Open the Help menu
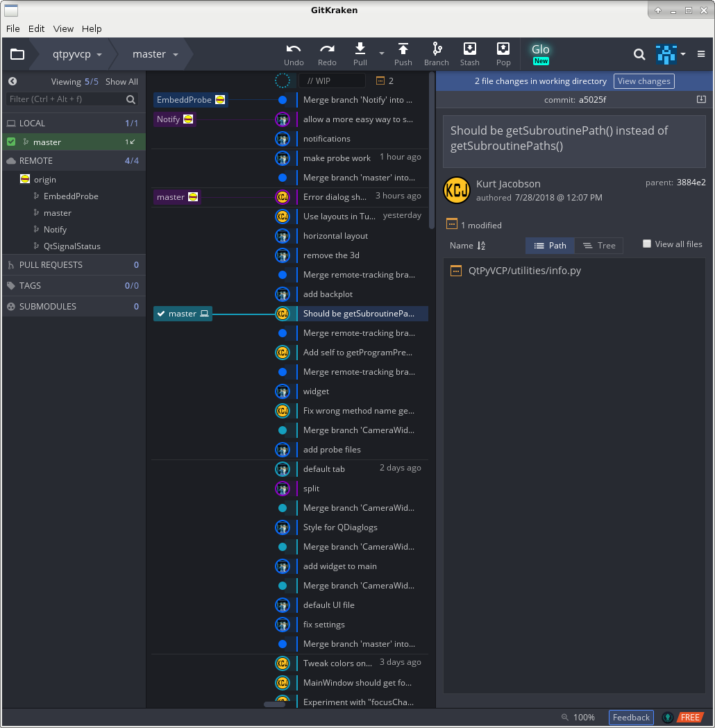 pos(92,28)
